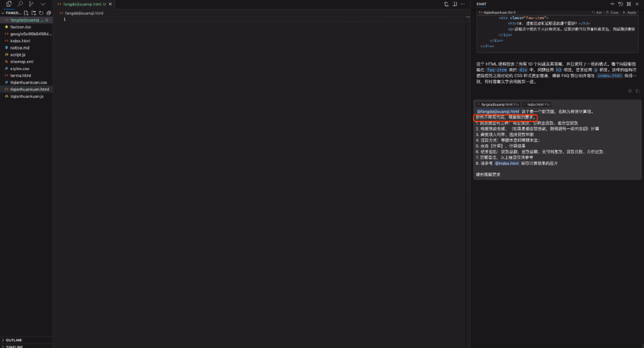Screen dimensions: 644x348
Task: Show more activity bar views chevron
Action: click(43, 4)
